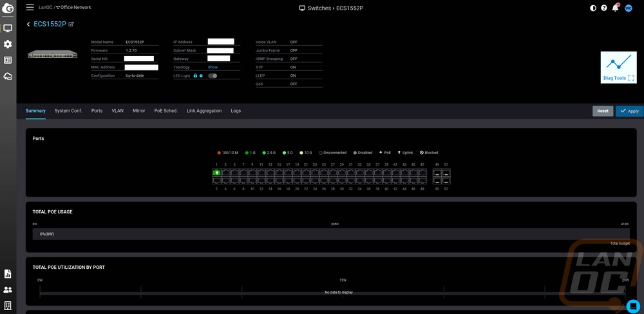The width and height of the screenshot is (644, 314).
Task: Go back using the arrow before ECS1552P
Action: pyautogui.click(x=28, y=24)
